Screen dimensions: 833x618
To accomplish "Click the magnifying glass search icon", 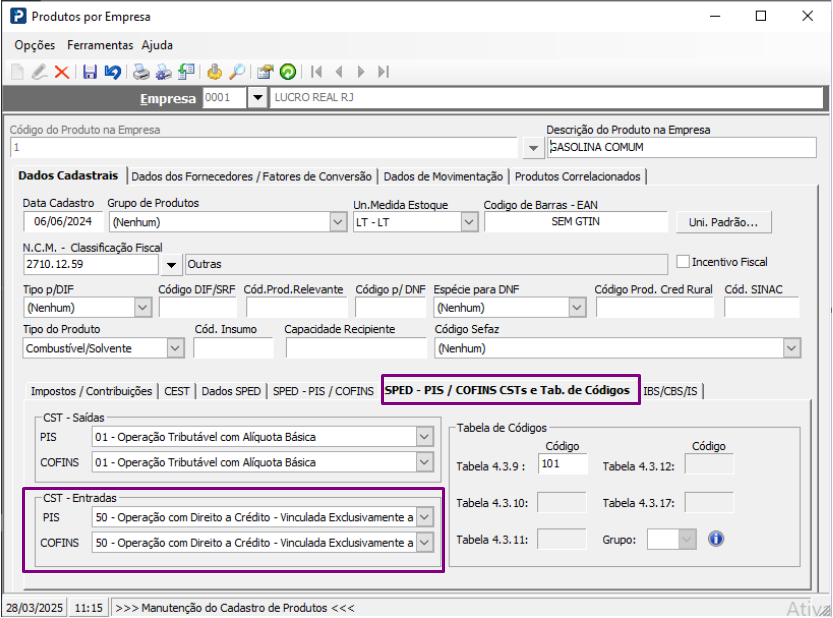I will [237, 72].
